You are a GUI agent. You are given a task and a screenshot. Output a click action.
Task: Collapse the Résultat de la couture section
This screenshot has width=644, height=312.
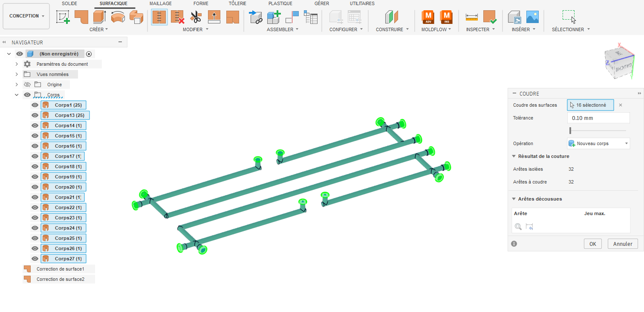514,156
